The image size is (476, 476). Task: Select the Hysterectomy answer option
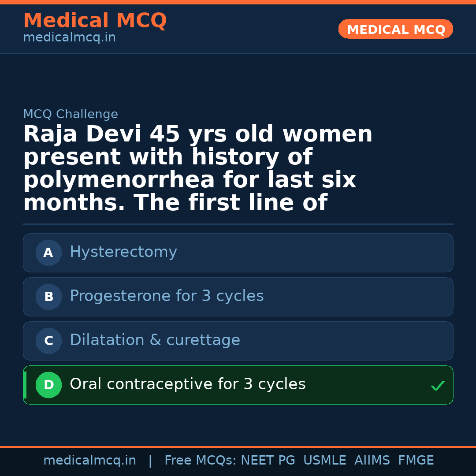123,252
